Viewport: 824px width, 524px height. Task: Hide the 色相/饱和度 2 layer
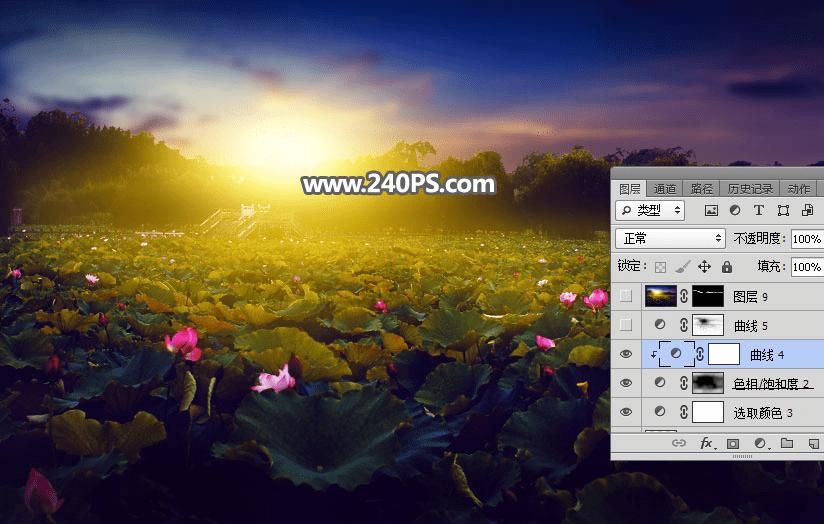pos(626,383)
